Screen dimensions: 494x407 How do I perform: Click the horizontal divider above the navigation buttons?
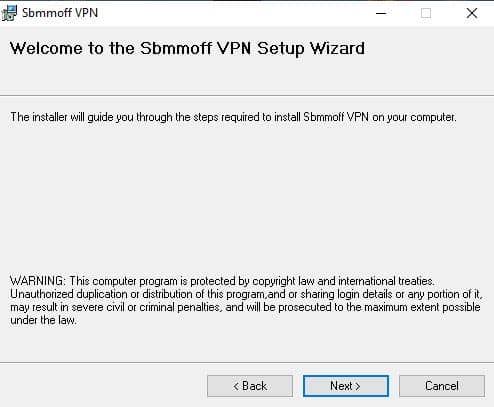coord(247,362)
